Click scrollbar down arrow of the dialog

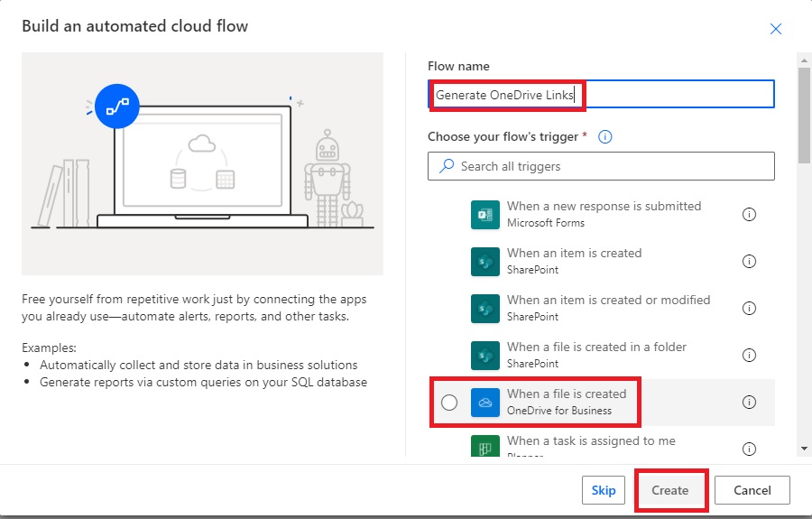coord(804,449)
